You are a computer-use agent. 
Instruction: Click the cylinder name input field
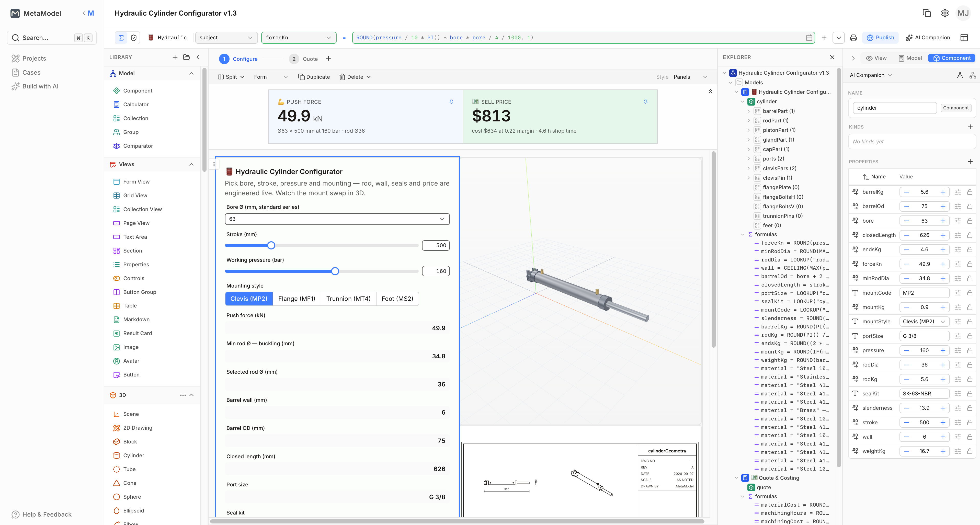pos(894,108)
